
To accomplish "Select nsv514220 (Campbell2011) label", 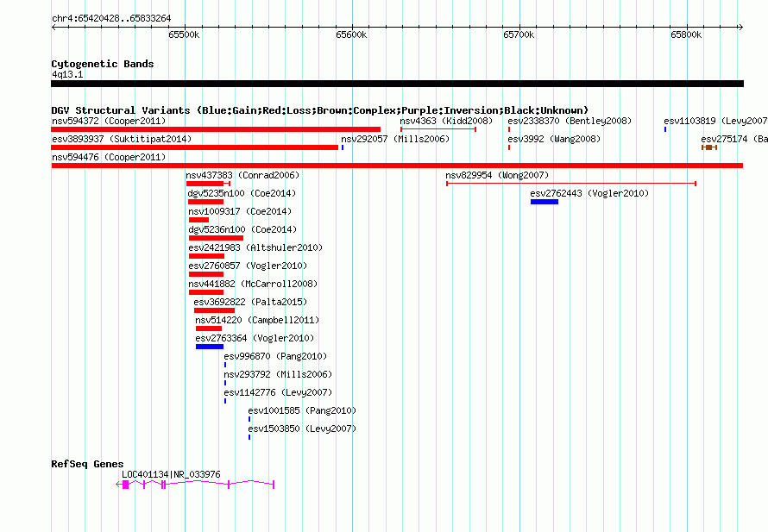I will 257,320.
